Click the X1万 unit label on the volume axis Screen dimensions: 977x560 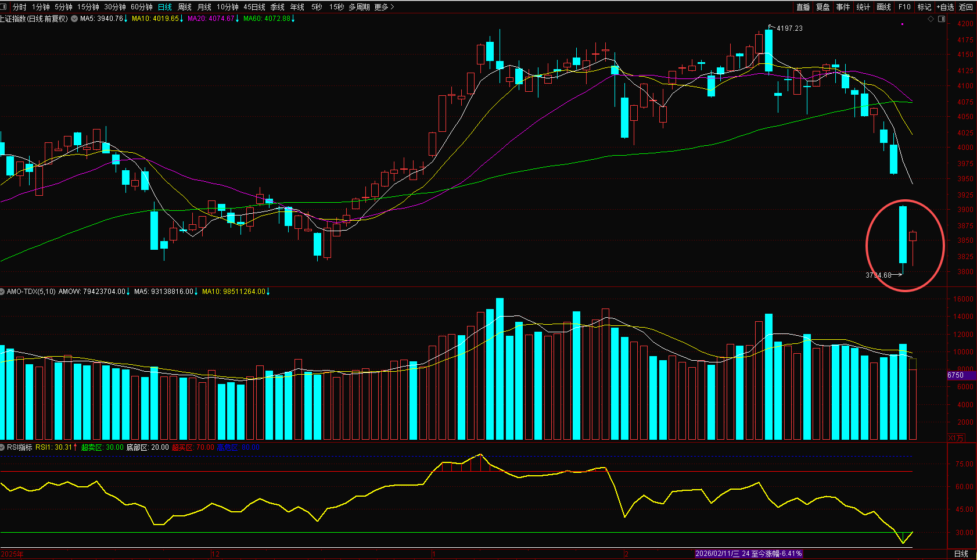(956, 438)
